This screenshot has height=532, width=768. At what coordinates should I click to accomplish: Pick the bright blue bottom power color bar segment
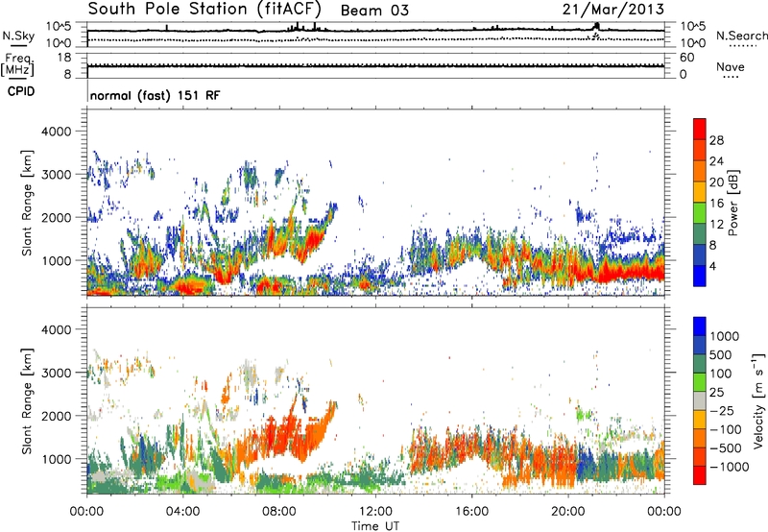tap(700, 276)
